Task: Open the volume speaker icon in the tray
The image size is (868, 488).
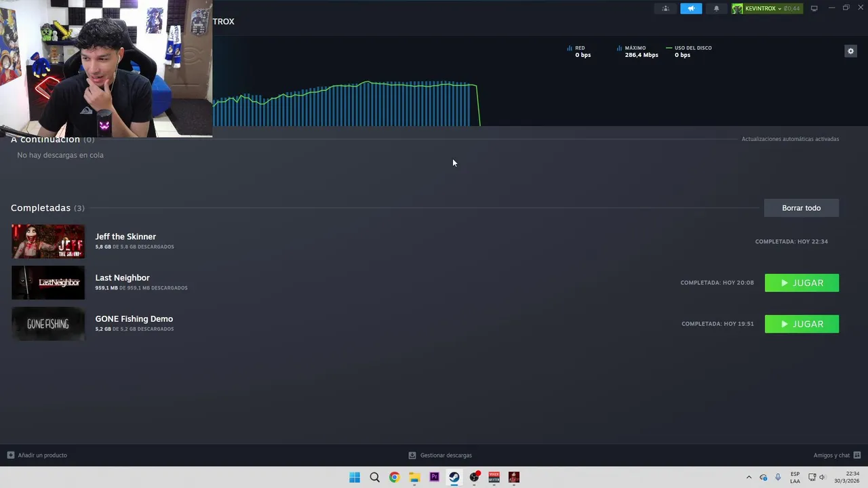Action: [822, 477]
